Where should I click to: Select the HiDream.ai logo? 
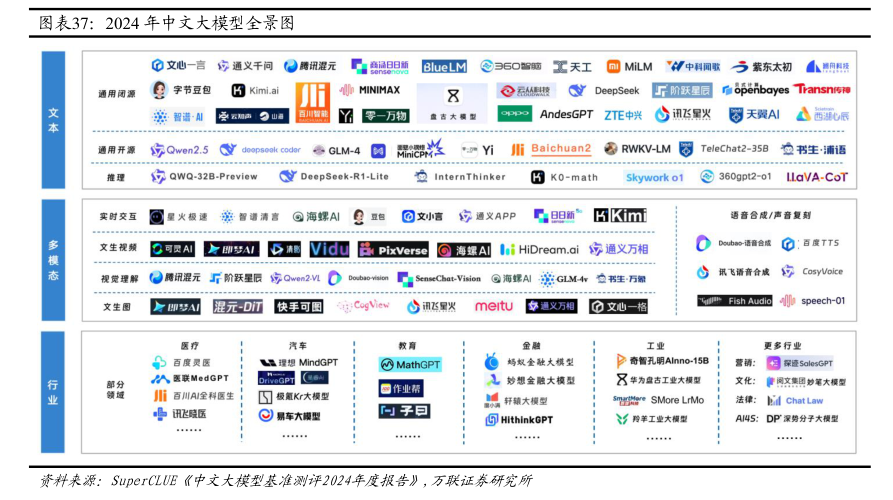coord(539,249)
